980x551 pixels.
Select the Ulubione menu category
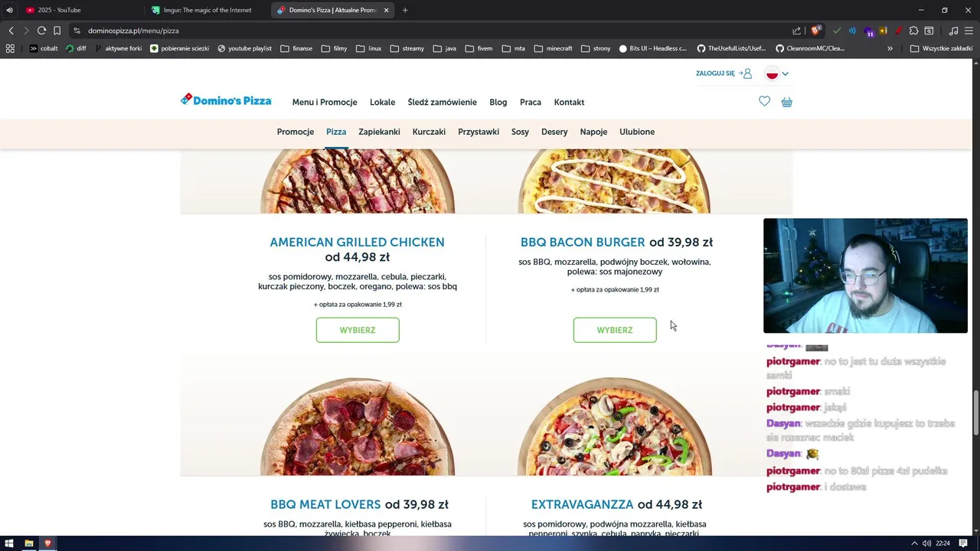click(637, 132)
